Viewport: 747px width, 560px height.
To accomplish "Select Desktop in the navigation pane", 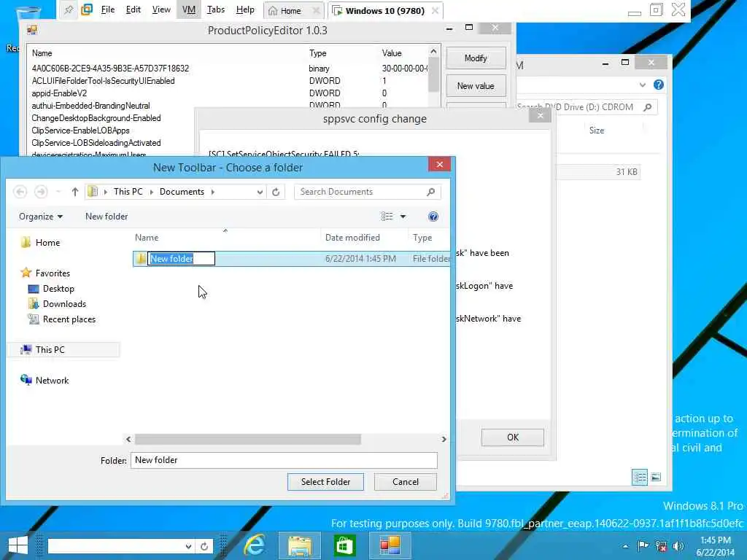I will point(58,289).
